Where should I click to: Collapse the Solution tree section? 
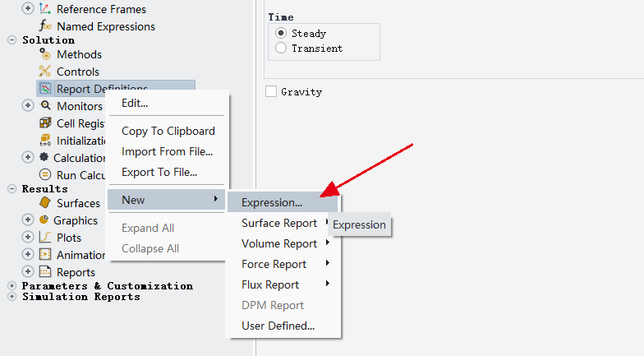(11, 39)
